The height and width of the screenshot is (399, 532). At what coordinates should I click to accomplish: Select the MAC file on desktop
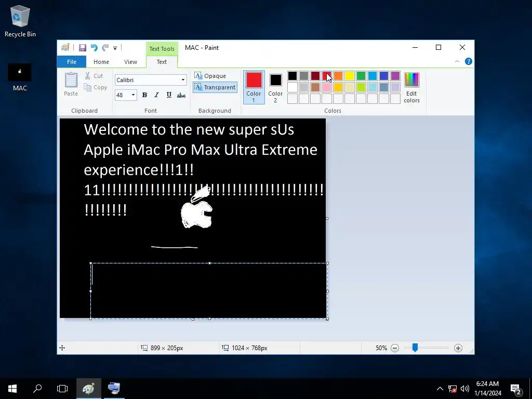click(20, 78)
